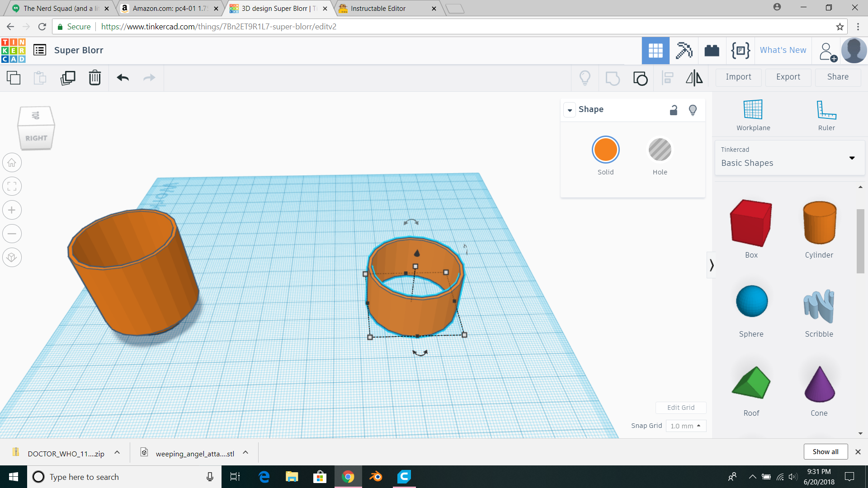Viewport: 868px width, 488px height.
Task: Select the Ruler tool
Action: [826, 115]
